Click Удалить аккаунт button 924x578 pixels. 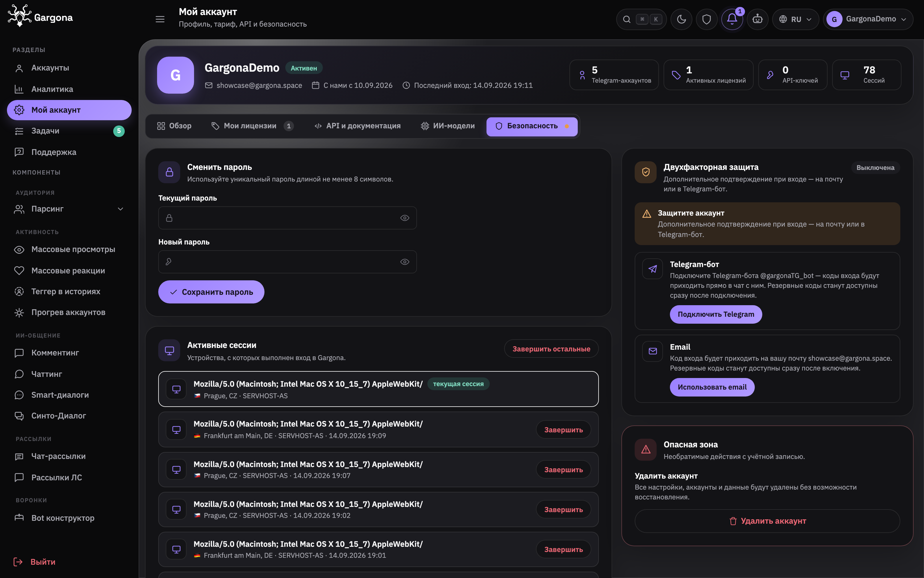point(767,521)
